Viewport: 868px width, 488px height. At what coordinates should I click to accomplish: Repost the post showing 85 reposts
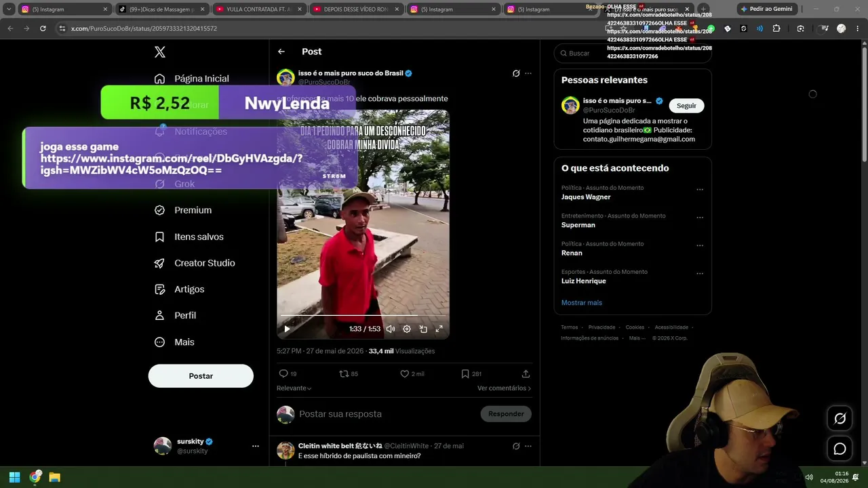point(349,373)
